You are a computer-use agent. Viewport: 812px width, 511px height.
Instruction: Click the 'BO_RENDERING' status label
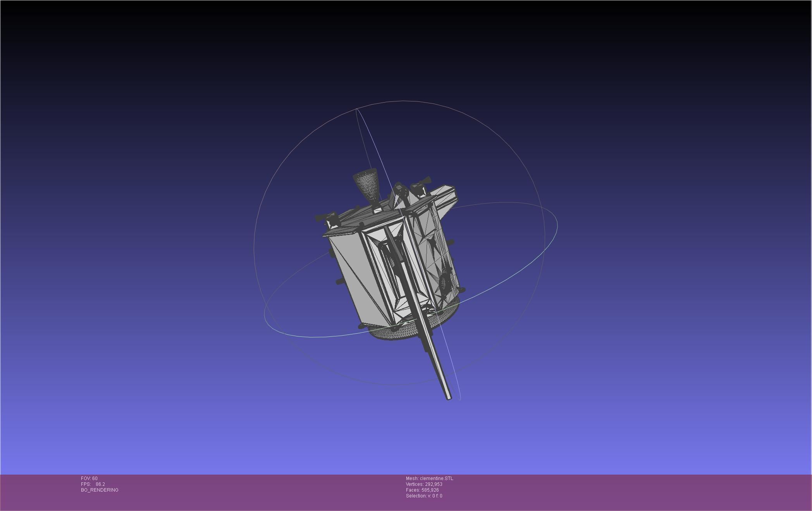coord(100,490)
